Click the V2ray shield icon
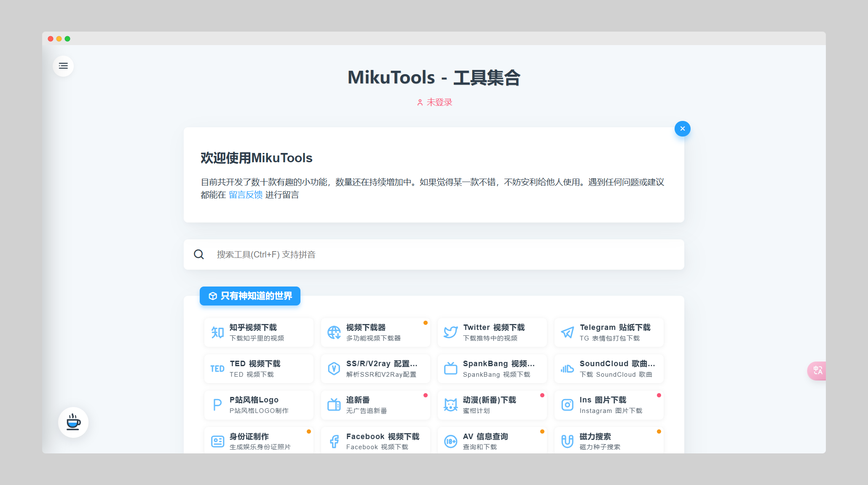Image resolution: width=868 pixels, height=485 pixels. point(334,369)
